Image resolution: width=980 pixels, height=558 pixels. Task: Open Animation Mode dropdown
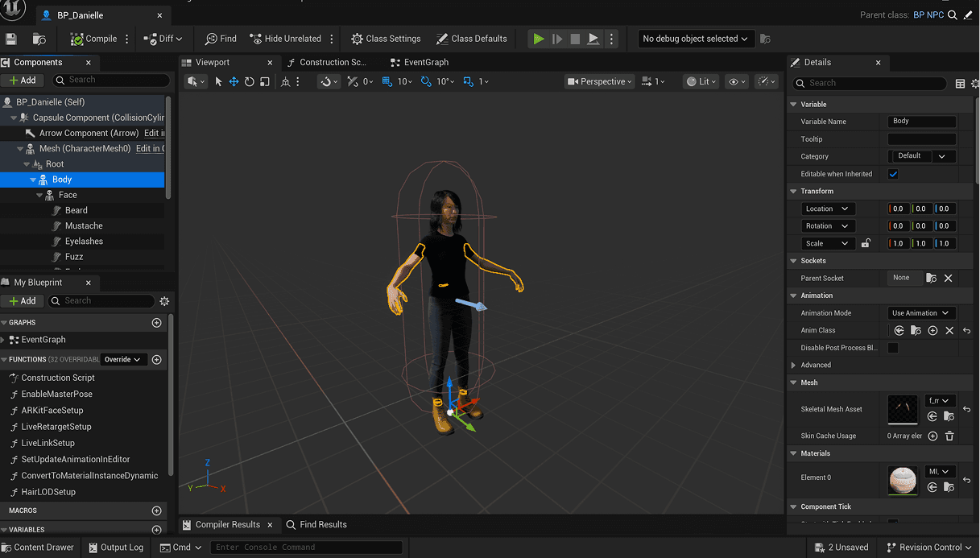point(922,313)
